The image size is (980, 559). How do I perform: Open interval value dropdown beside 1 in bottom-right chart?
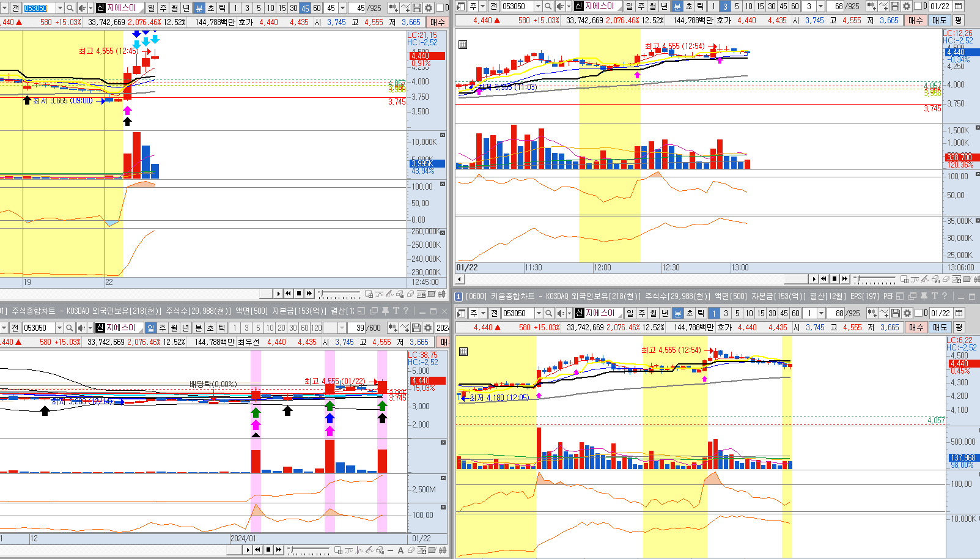click(821, 313)
